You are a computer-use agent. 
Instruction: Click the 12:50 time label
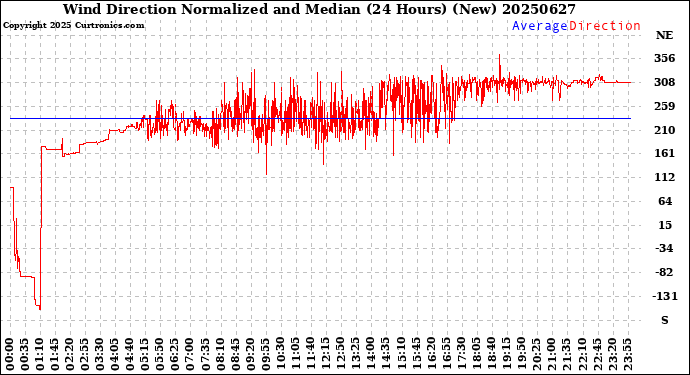[x=341, y=355]
